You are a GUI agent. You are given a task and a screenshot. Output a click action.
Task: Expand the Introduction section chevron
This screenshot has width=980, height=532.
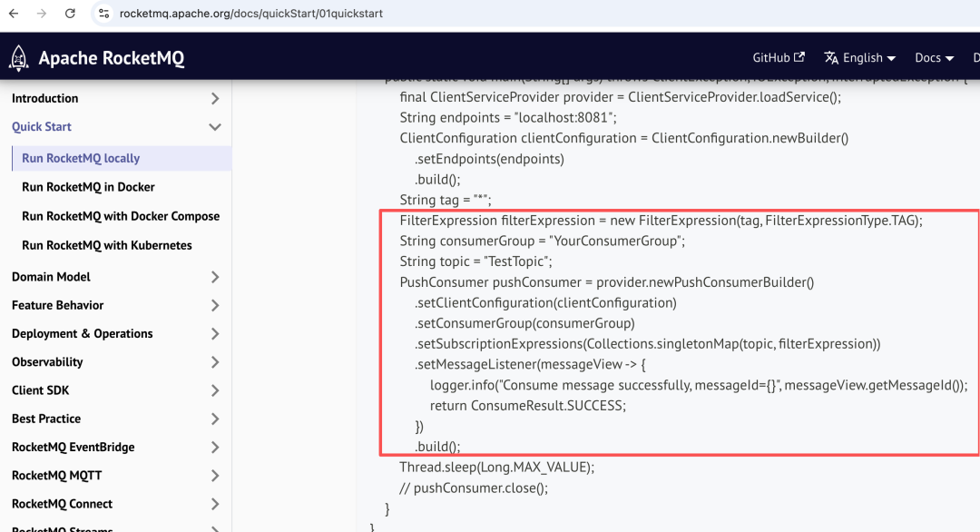pos(215,99)
